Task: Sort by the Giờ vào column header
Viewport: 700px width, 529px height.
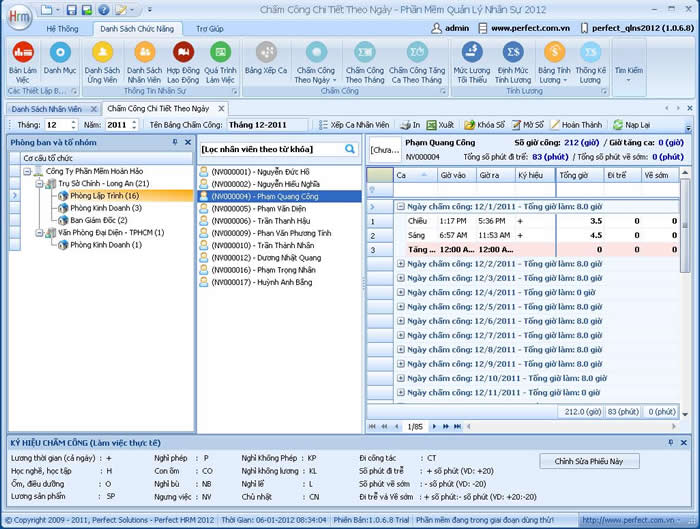Action: click(456, 175)
